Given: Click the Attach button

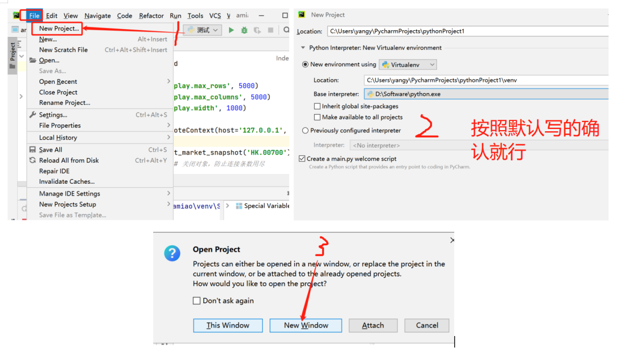Looking at the screenshot, I should coord(373,325).
